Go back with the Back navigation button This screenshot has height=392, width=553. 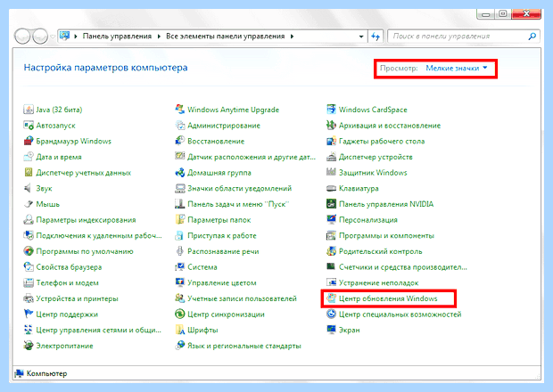click(x=22, y=37)
